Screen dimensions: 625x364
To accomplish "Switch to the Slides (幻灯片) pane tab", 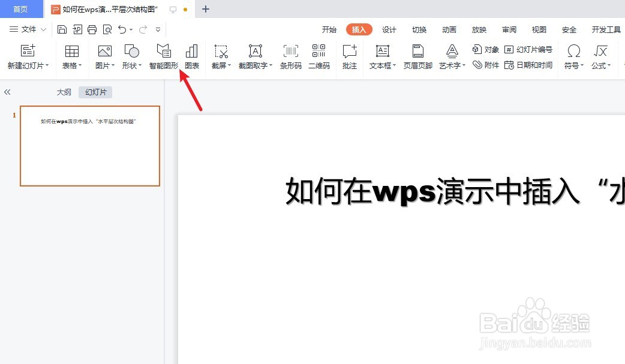I will pyautogui.click(x=95, y=92).
